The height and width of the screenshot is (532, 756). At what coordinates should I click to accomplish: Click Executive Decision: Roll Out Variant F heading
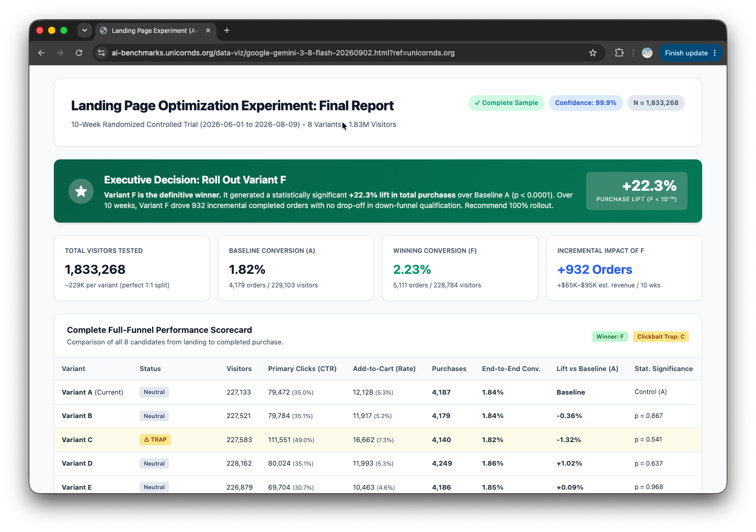click(x=195, y=180)
